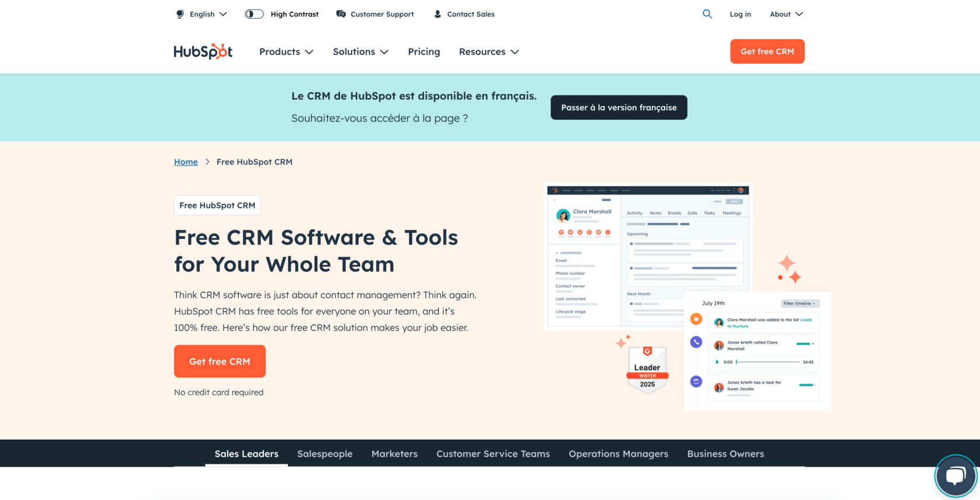Click the HubSpot logo

(203, 51)
